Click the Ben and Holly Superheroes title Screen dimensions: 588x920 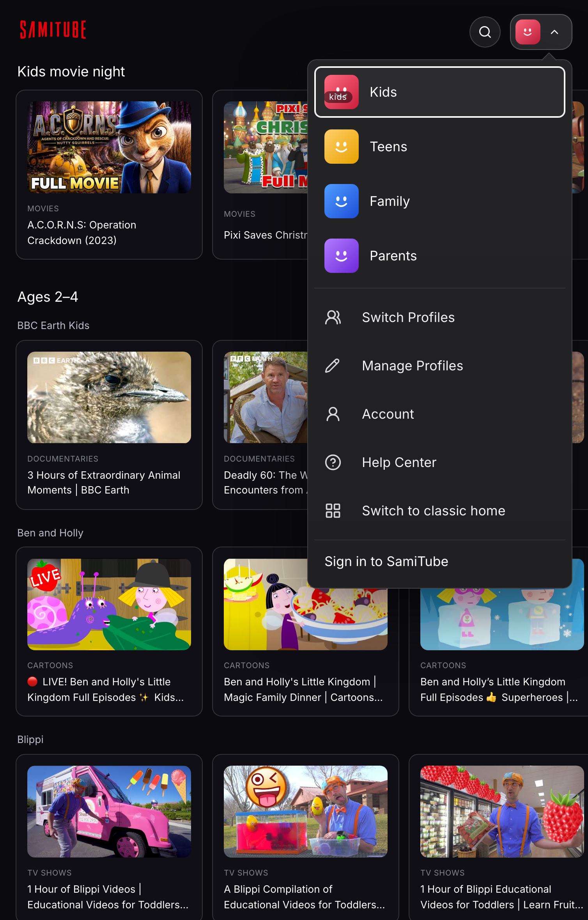click(499, 690)
